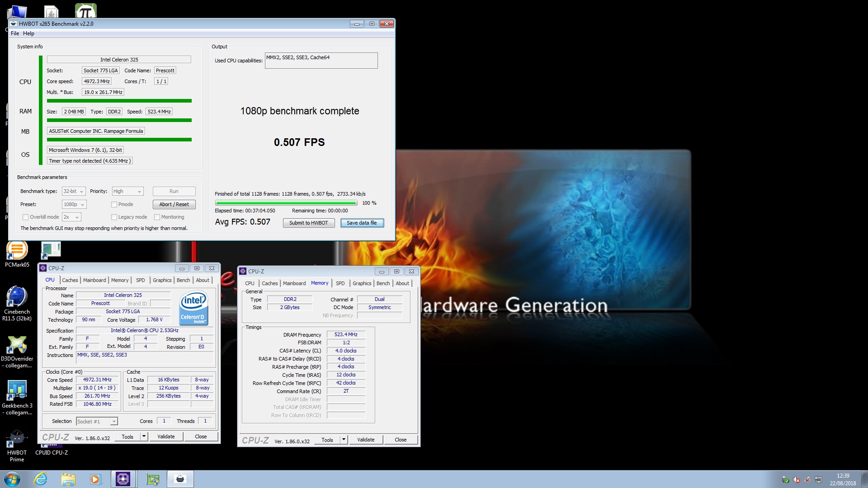Click the Intel Celeron D logo

click(x=193, y=308)
